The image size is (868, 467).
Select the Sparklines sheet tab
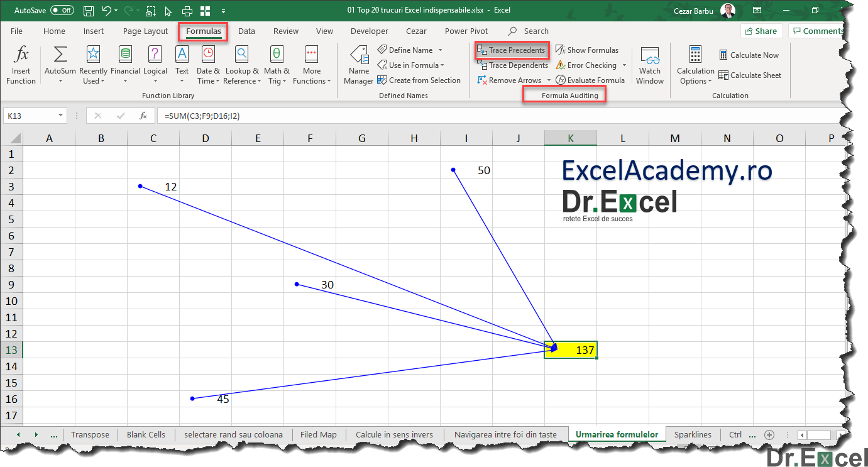693,434
